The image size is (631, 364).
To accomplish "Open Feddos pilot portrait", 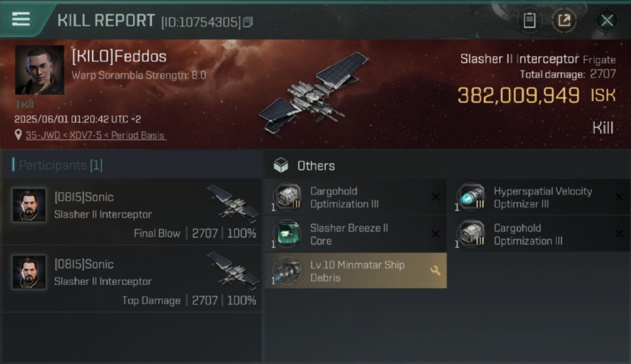I will tap(39, 70).
